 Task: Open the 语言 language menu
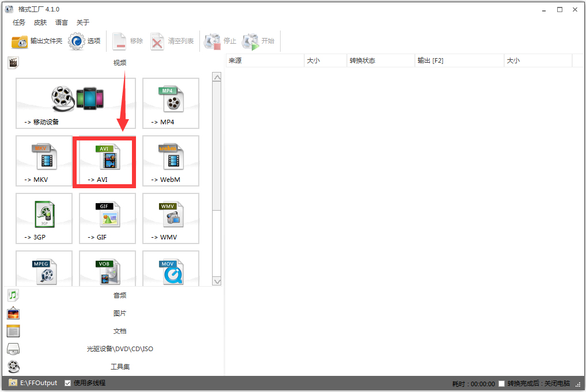point(61,22)
